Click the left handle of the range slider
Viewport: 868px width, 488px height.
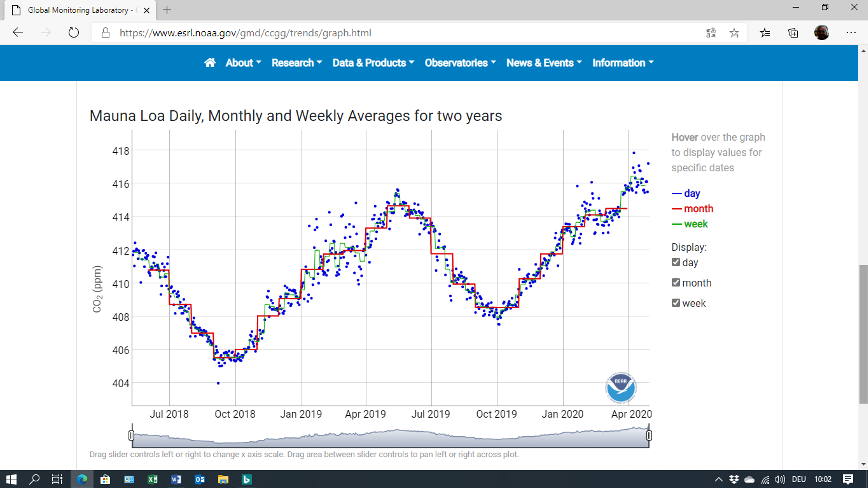(131, 435)
